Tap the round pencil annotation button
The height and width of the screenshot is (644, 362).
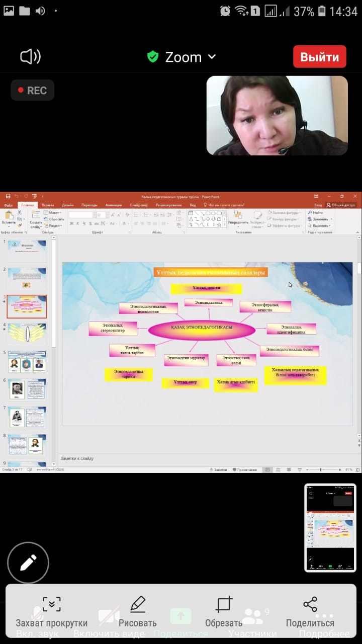(28, 562)
